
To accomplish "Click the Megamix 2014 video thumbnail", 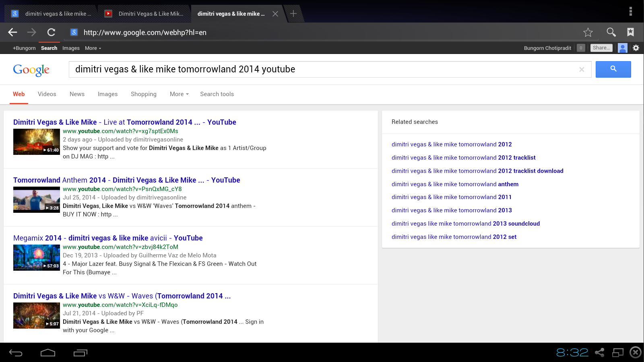I will [x=37, y=258].
